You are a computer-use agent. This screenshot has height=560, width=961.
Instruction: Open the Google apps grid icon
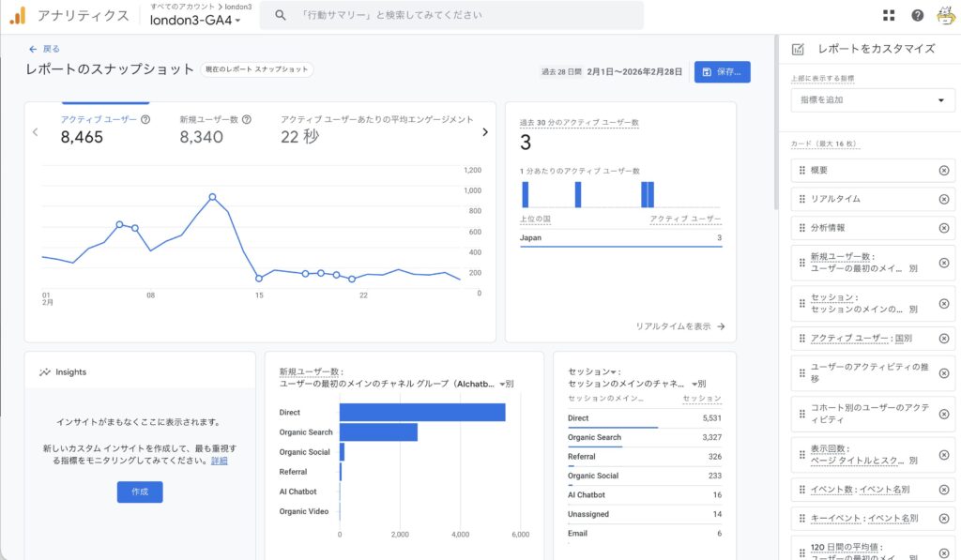tap(889, 15)
